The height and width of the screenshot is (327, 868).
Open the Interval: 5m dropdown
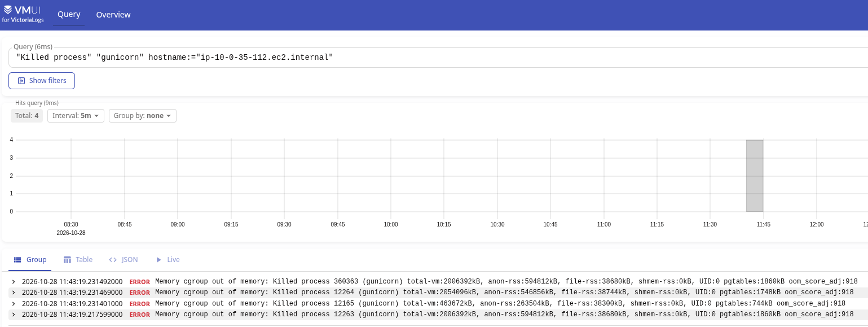tap(76, 116)
